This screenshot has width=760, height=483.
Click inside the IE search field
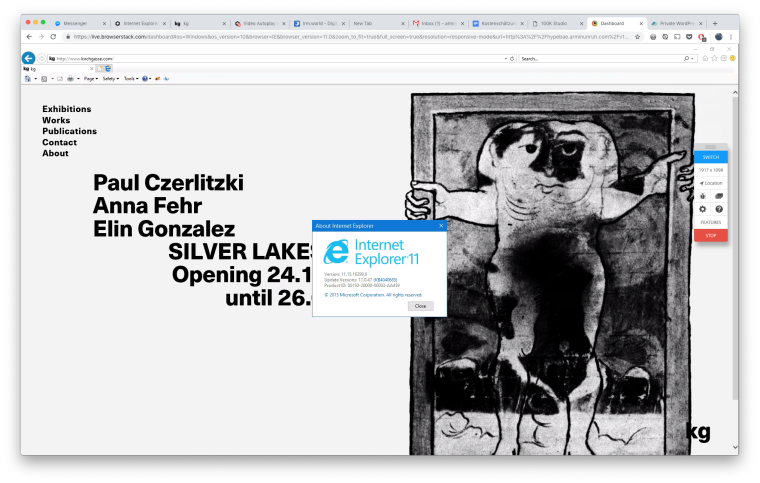pyautogui.click(x=600, y=59)
